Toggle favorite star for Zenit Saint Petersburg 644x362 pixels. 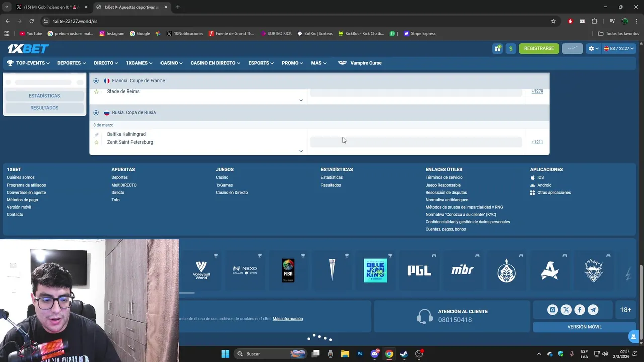[96, 142]
